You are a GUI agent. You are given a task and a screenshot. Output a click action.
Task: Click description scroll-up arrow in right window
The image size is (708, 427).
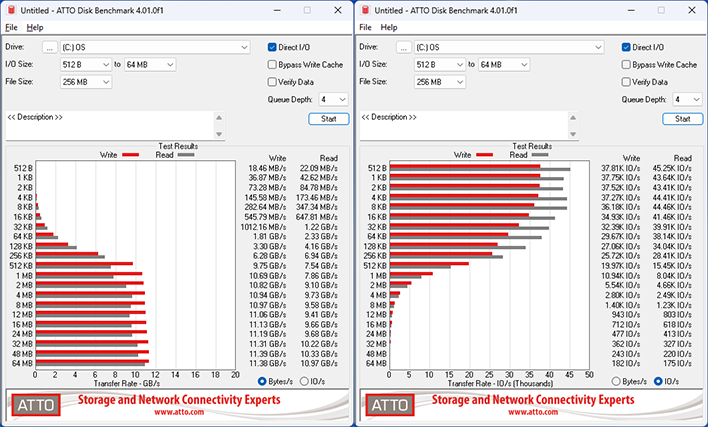coord(573,116)
